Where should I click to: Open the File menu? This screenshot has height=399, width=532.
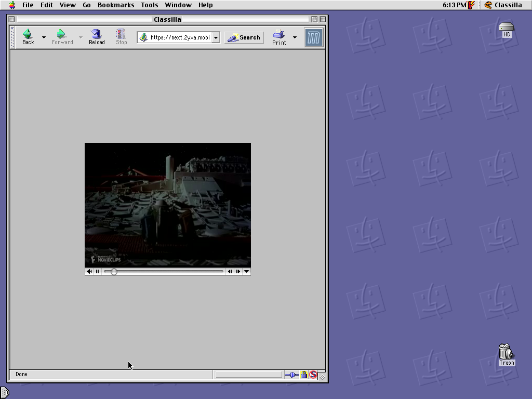28,5
